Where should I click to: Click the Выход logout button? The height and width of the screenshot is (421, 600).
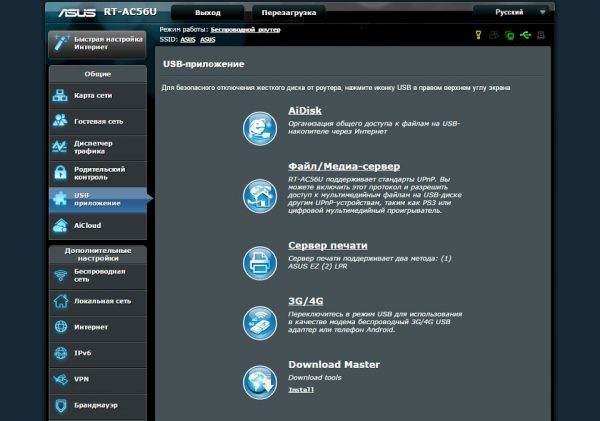(x=208, y=12)
